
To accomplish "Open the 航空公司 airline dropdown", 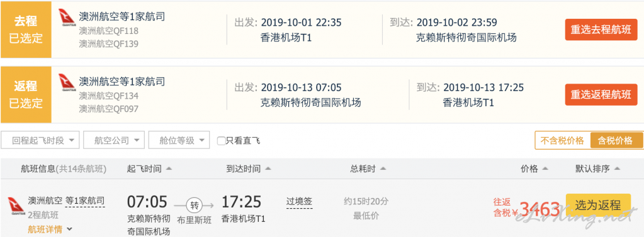I will pos(114,141).
